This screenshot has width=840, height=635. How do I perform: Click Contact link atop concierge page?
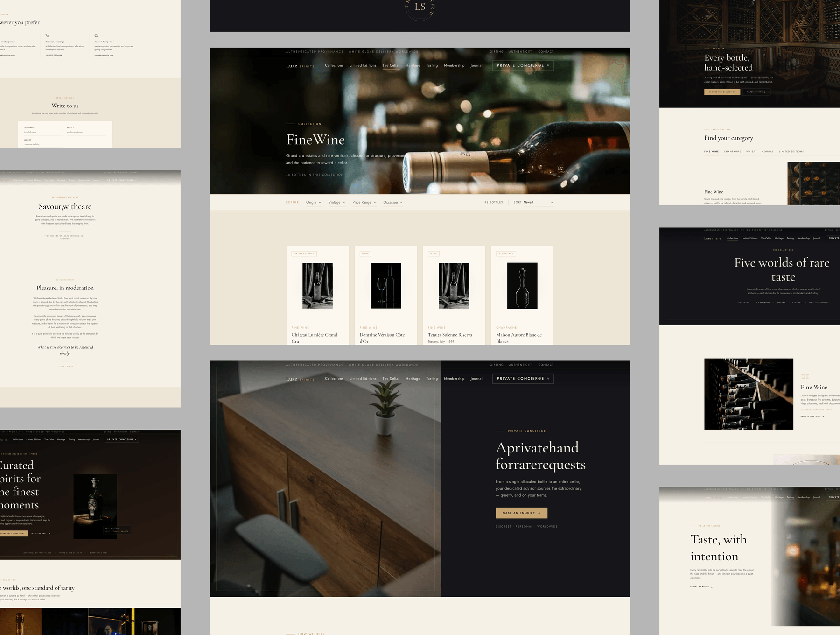coord(546,365)
